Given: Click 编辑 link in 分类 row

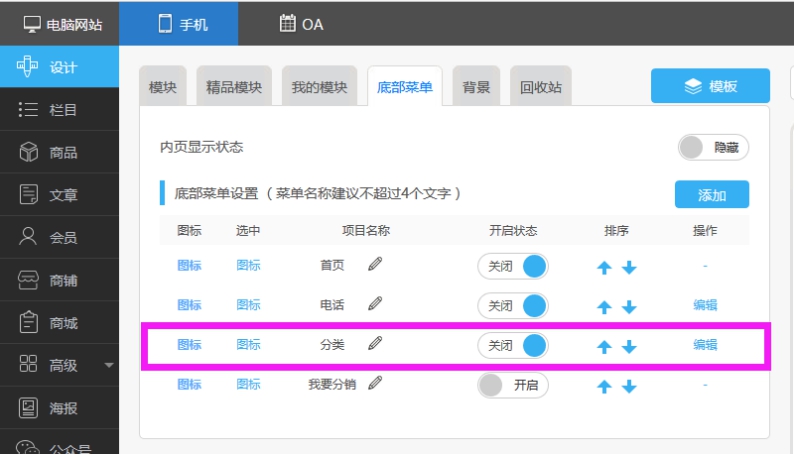Looking at the screenshot, I should pos(705,344).
